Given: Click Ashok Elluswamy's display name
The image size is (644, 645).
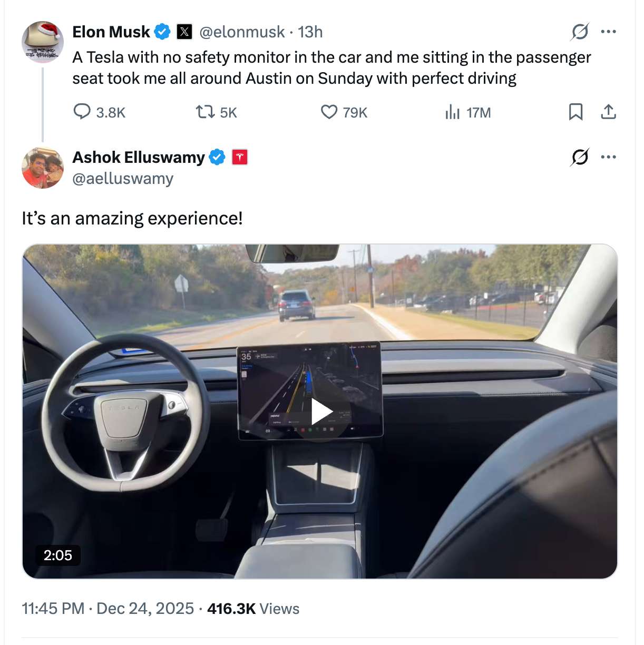Looking at the screenshot, I should pos(139,157).
